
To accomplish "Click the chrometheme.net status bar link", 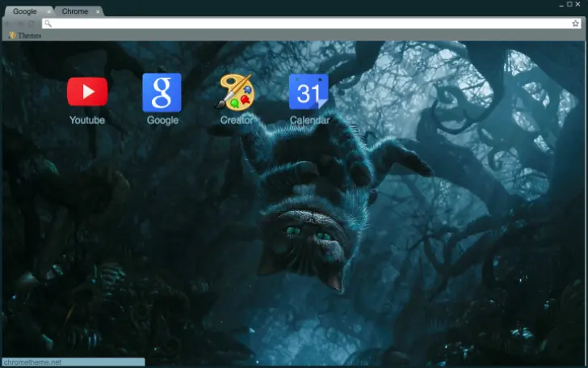I will [x=32, y=362].
